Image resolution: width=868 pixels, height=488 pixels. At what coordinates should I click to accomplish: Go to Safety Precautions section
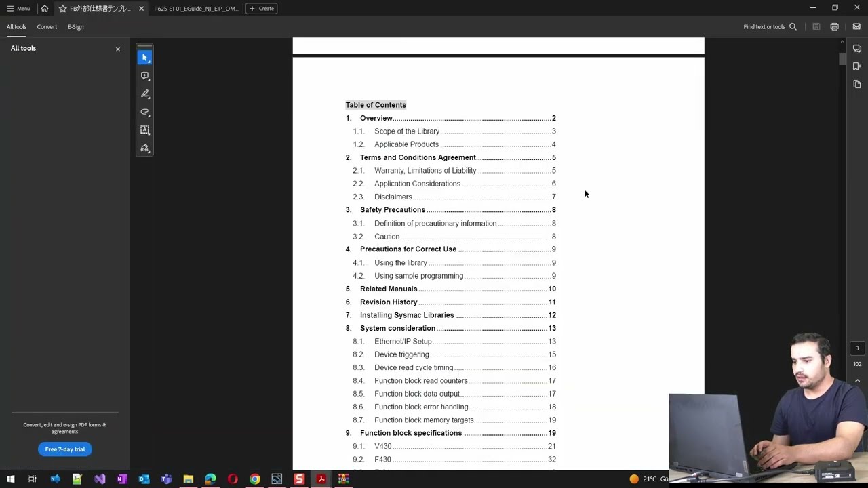tap(450, 210)
